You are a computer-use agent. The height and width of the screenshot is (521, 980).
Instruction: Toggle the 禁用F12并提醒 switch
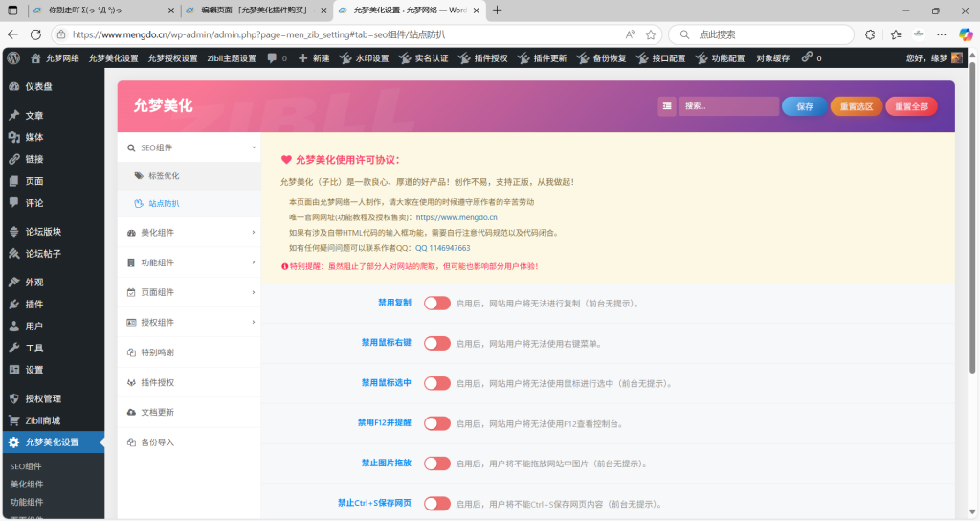coord(436,423)
